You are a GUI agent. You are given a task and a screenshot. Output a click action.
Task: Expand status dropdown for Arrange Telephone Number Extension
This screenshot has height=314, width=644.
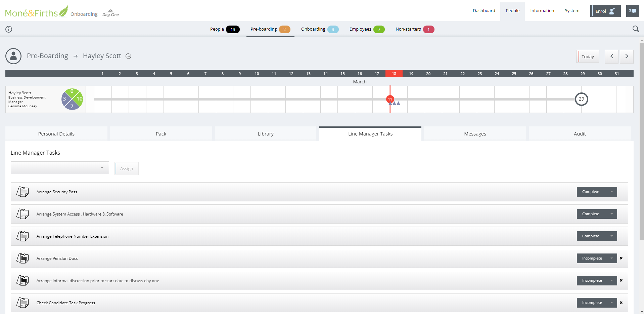pyautogui.click(x=611, y=236)
